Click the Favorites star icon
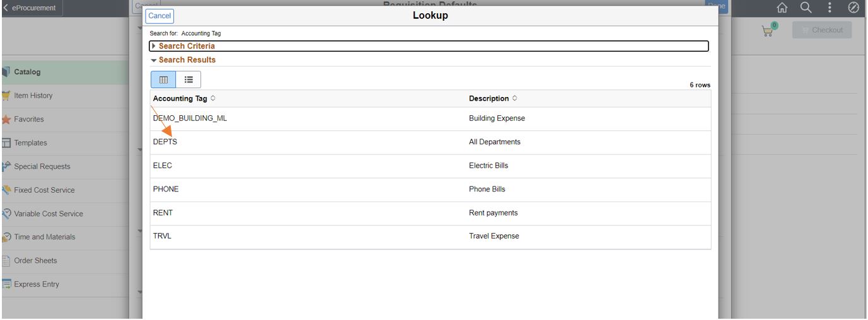Screen dimensions: 868x320 point(6,120)
